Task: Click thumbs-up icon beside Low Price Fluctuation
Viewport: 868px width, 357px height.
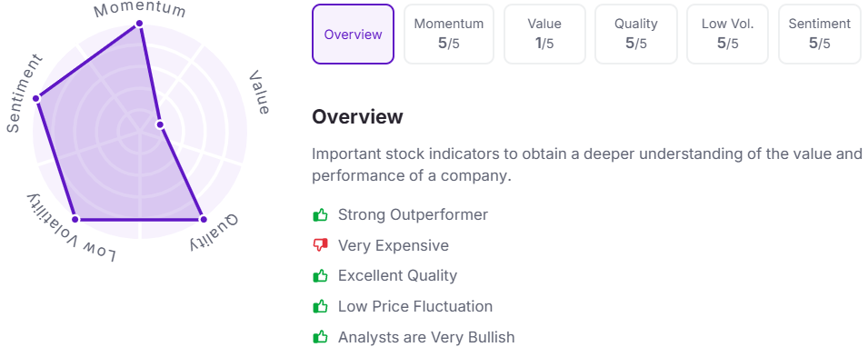Action: click(320, 306)
